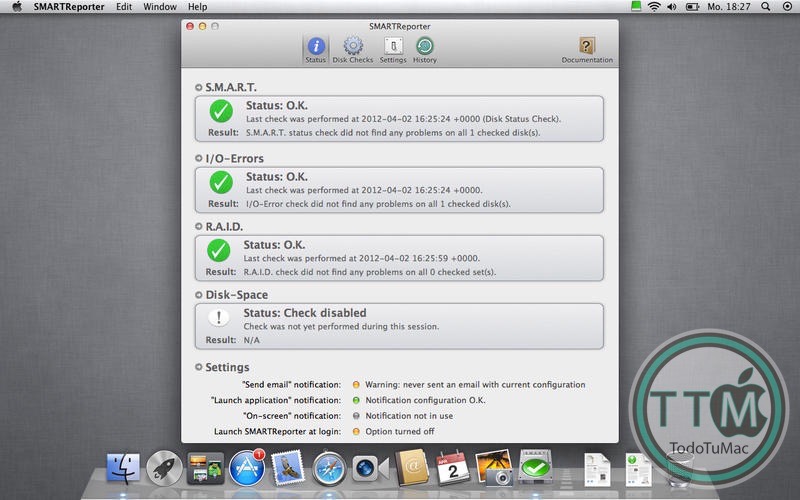This screenshot has height=500, width=800.
Task: Click "Option turned off" text
Action: click(399, 432)
